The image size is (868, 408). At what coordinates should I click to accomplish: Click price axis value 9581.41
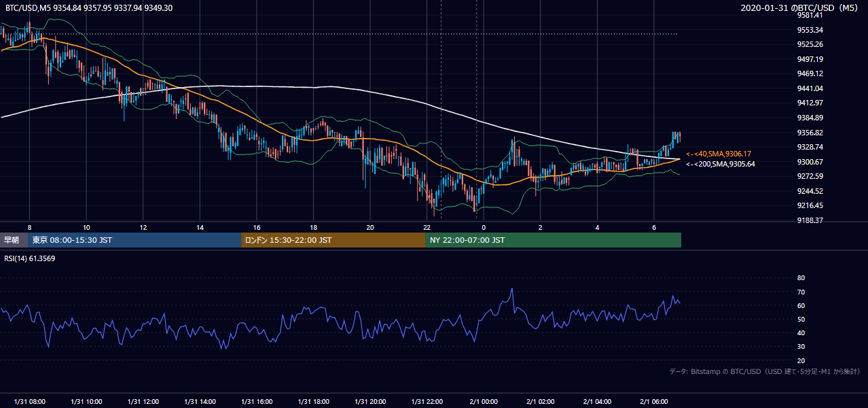(x=810, y=15)
